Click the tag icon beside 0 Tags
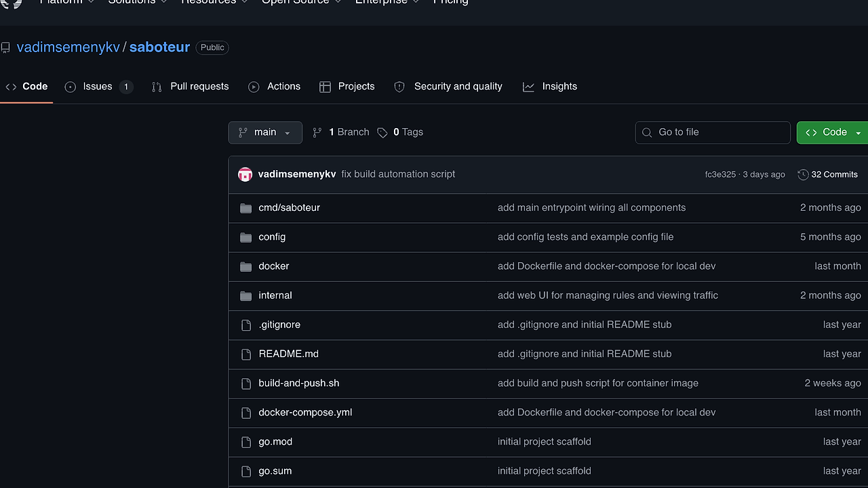868x488 pixels. pos(382,132)
